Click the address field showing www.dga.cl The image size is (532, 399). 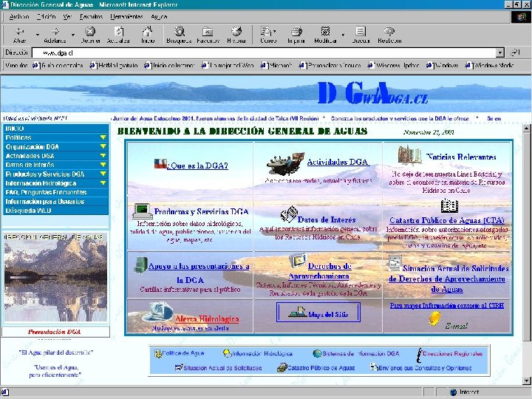pyautogui.click(x=264, y=52)
